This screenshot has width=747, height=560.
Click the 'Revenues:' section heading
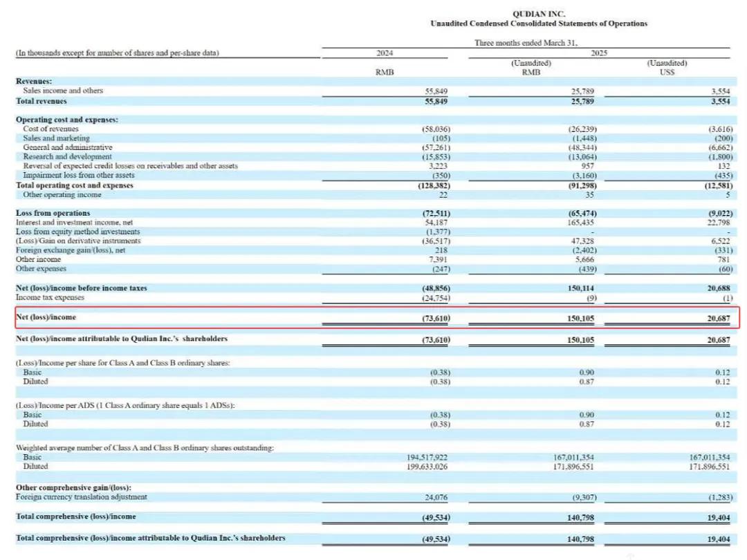coord(34,82)
